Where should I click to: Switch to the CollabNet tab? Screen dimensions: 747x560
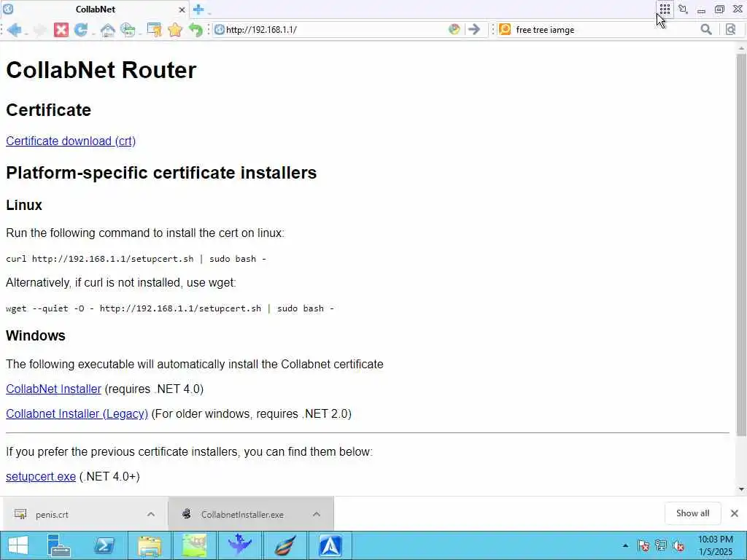96,9
